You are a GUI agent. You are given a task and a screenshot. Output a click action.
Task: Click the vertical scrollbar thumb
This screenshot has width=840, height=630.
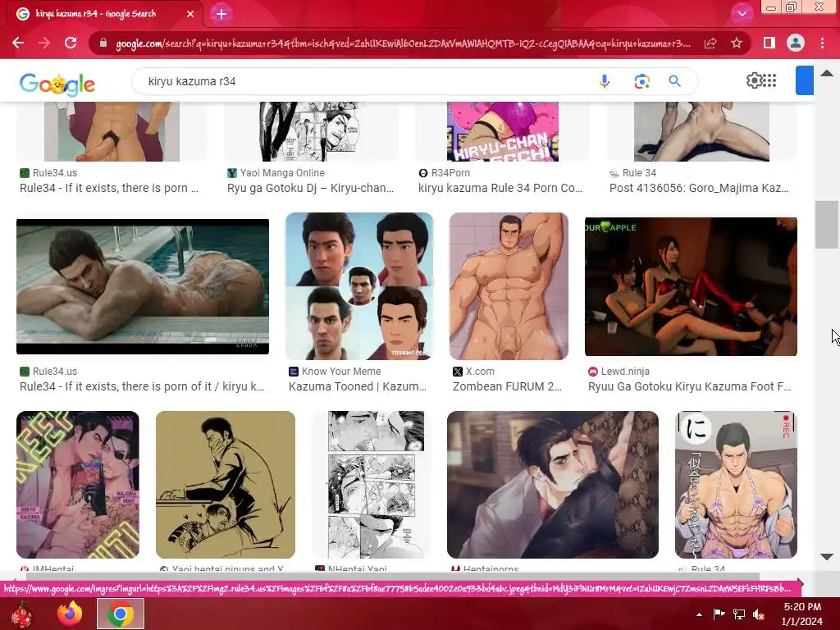827,225
